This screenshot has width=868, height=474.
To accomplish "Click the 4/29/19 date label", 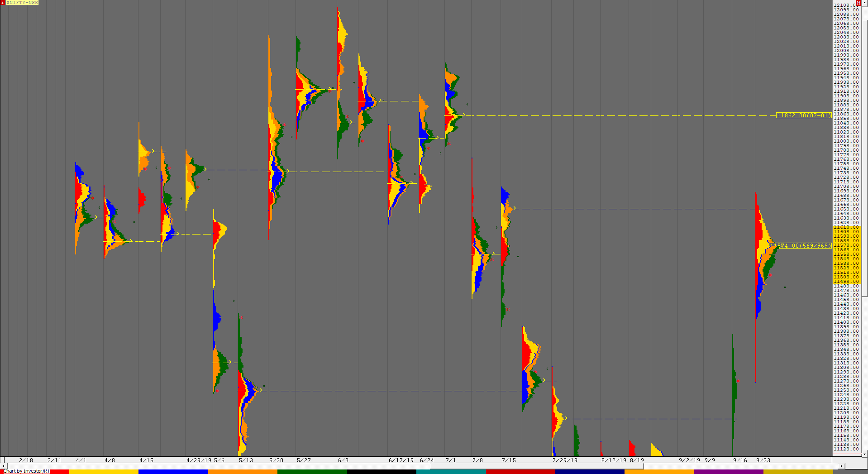I will [x=199, y=460].
